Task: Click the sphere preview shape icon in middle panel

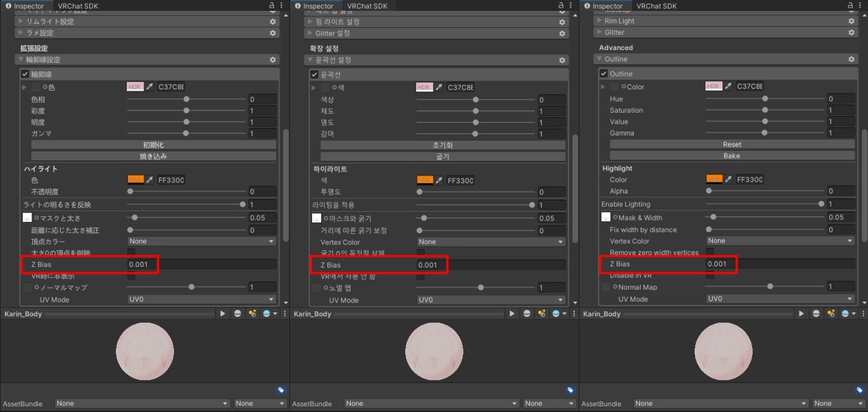Action: click(526, 314)
